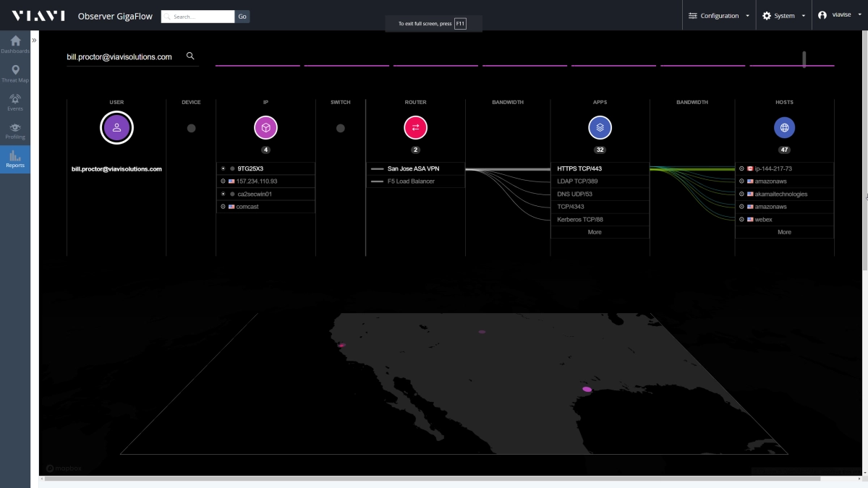Viewport: 868px width, 488px height.
Task: Select the ca2secwin01 IP row
Action: click(x=265, y=194)
